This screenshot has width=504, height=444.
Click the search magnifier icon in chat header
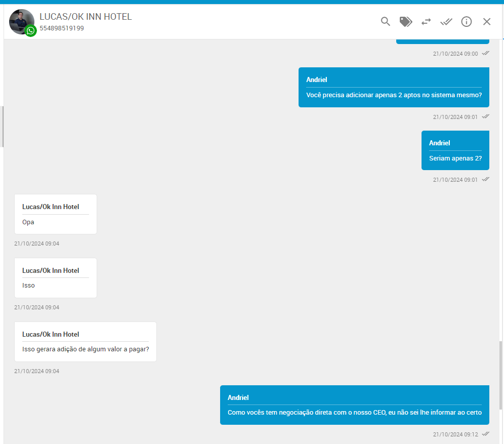[x=386, y=21]
